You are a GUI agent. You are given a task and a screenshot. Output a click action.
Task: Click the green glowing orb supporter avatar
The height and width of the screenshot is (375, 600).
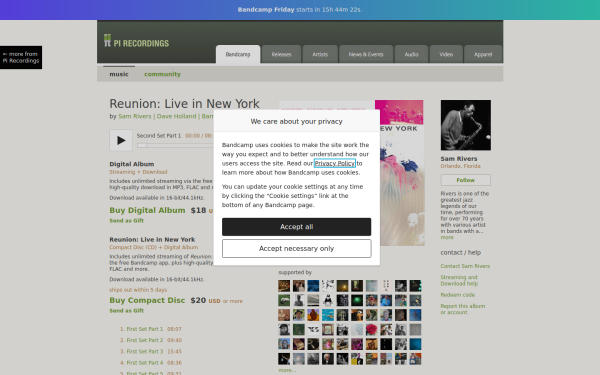pyautogui.click(x=357, y=300)
